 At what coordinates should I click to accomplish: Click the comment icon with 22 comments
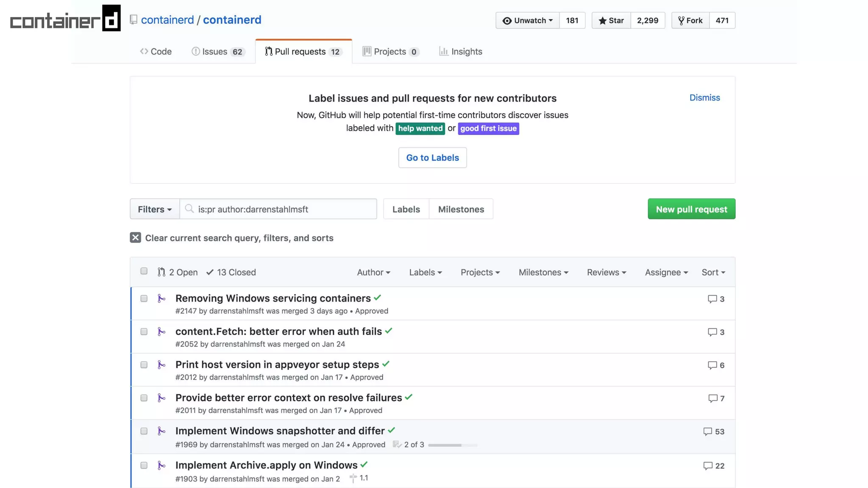click(x=707, y=466)
